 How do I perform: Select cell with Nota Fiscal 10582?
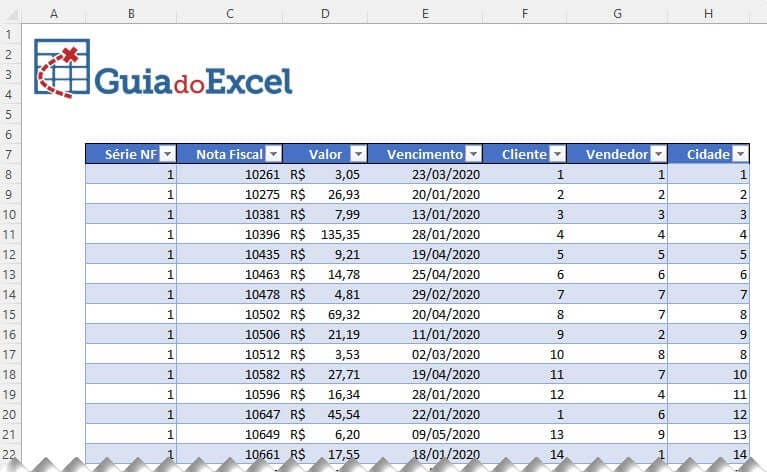[x=229, y=375]
